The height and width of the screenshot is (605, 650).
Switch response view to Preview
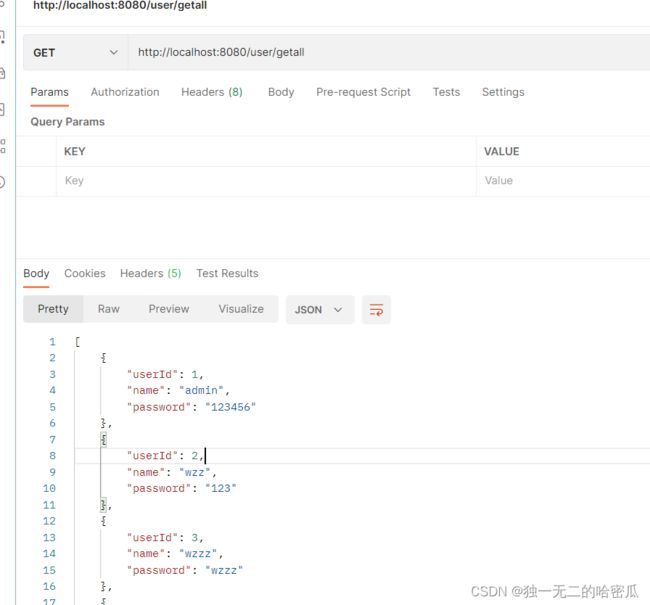coord(169,309)
